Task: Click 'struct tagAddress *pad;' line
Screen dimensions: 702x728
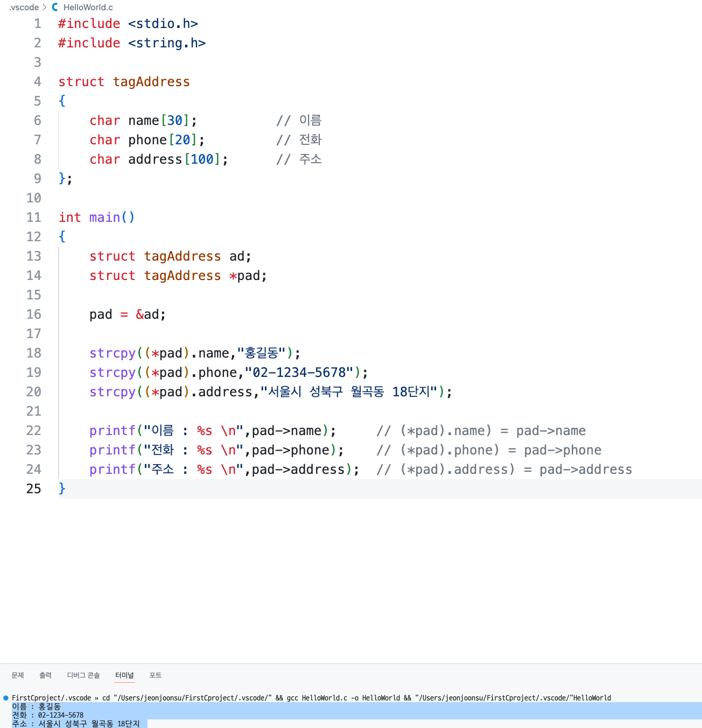Action: (x=178, y=276)
